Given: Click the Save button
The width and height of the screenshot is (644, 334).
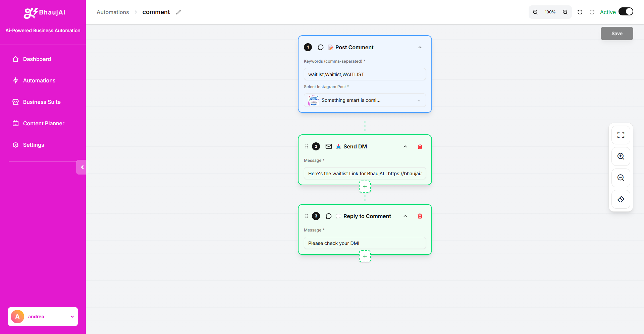Looking at the screenshot, I should [x=616, y=33].
